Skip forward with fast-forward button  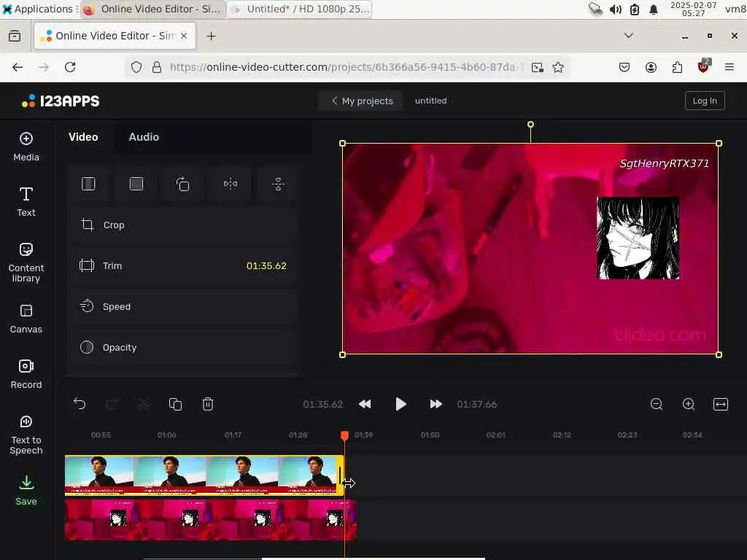point(436,404)
